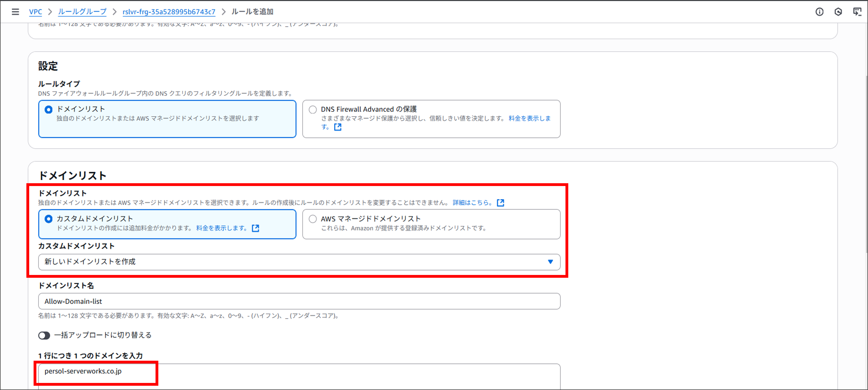Click ルールを追加 breadcrumb text
Viewport: 868px width, 390px height.
[x=252, y=12]
